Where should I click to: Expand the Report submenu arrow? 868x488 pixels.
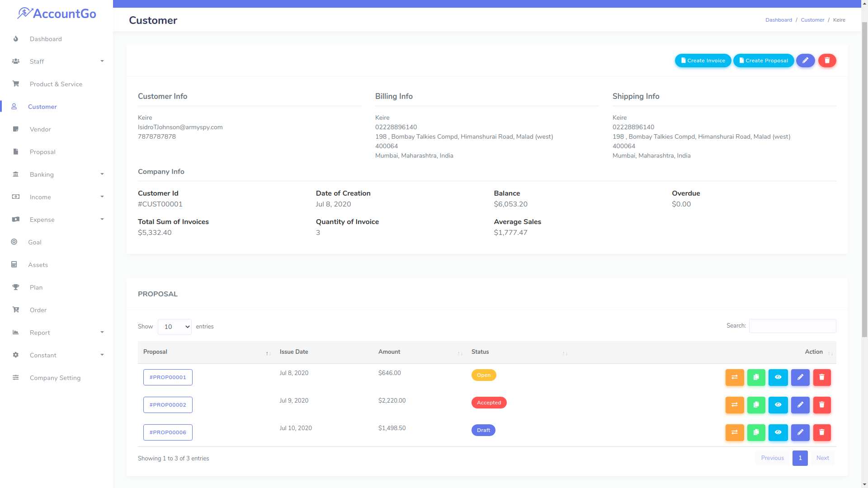(102, 332)
